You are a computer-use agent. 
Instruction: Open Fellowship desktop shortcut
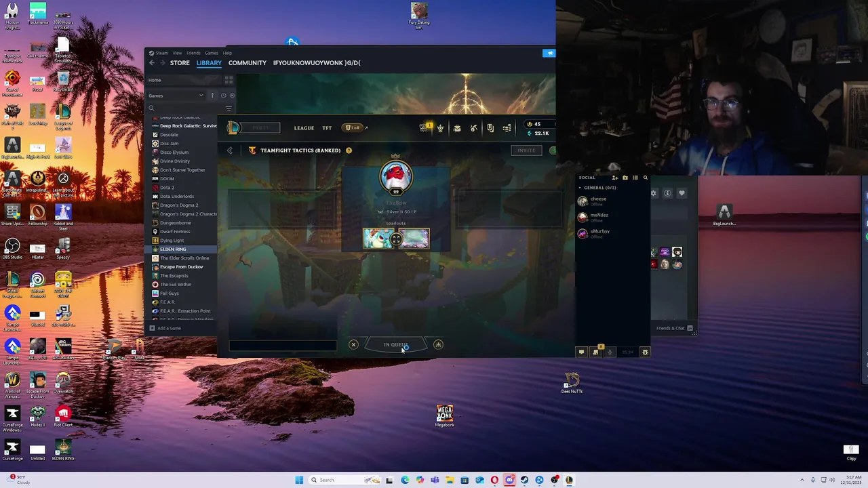pos(38,215)
